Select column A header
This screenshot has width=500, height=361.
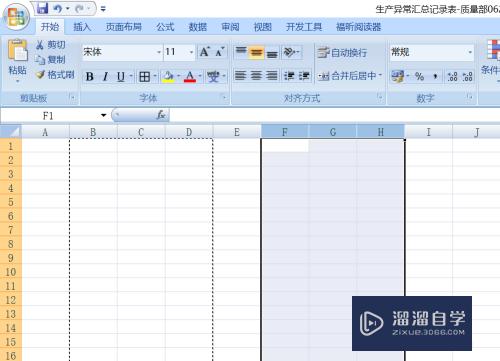pyautogui.click(x=45, y=132)
